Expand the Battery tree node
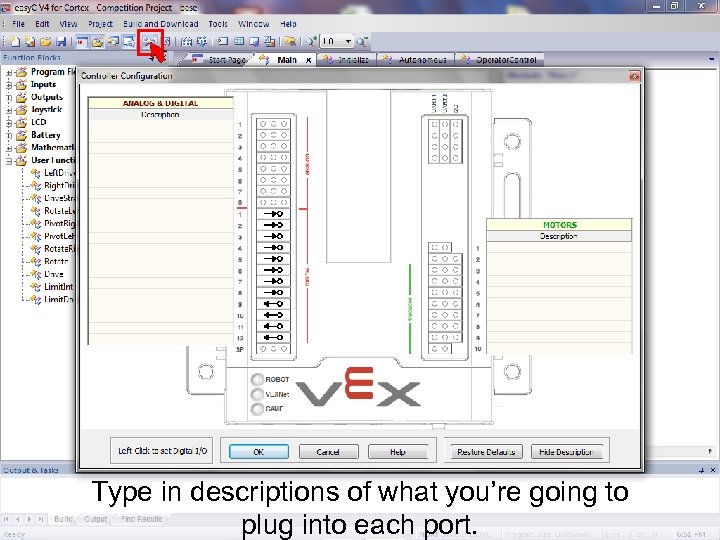The width and height of the screenshot is (720, 540). point(9,135)
